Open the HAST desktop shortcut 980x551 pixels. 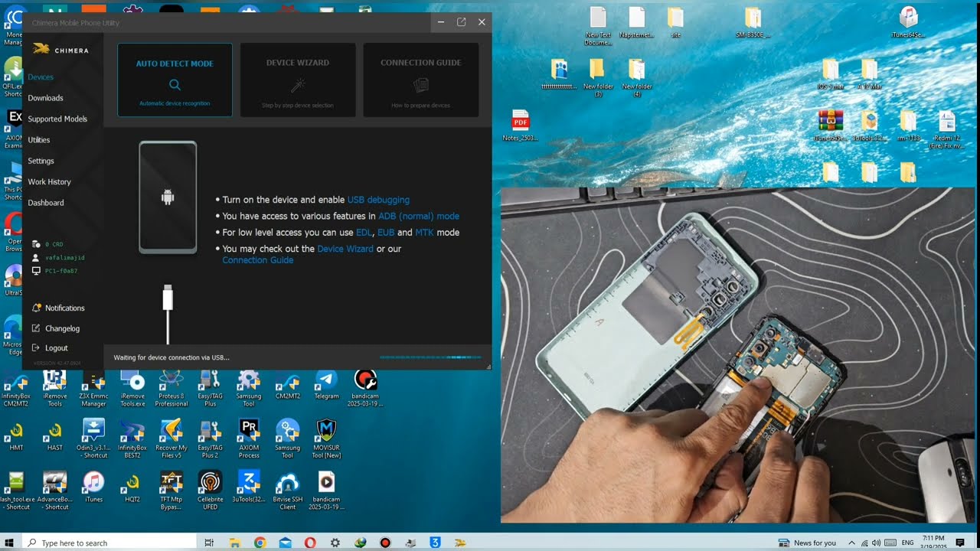pos(55,435)
